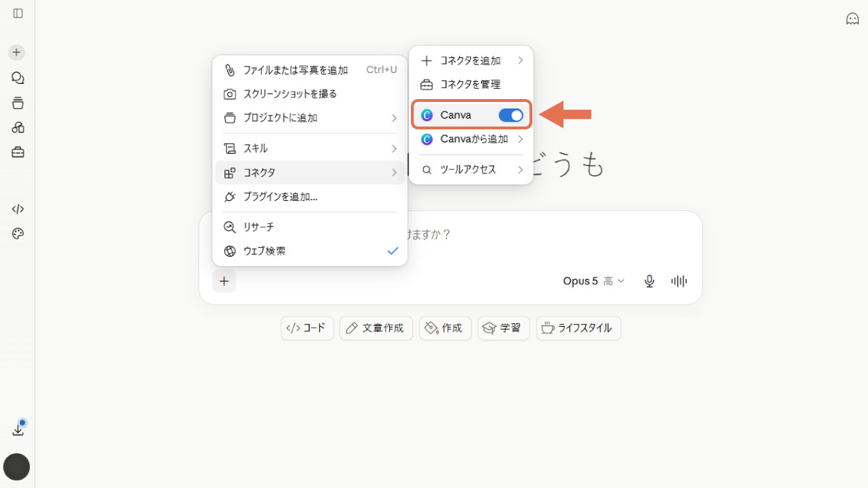Image resolution: width=868 pixels, height=488 pixels.
Task: Start voice mode with waveform icon
Action: (x=678, y=281)
